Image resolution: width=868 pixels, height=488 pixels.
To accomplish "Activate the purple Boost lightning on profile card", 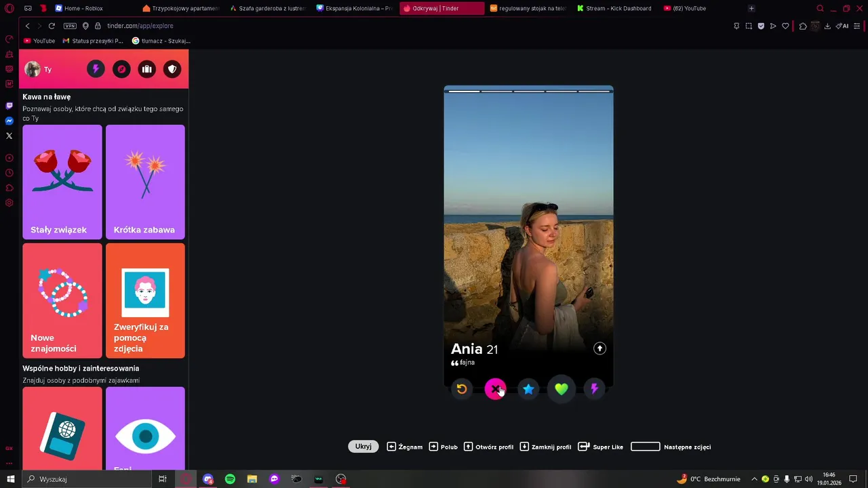I will (x=594, y=389).
